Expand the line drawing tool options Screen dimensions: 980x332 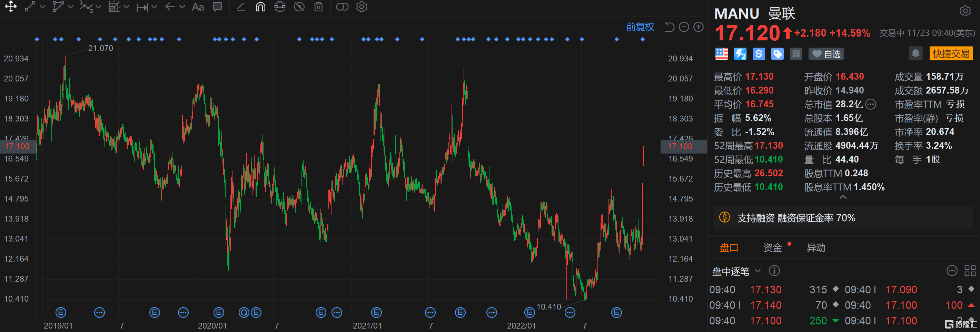coord(43,7)
